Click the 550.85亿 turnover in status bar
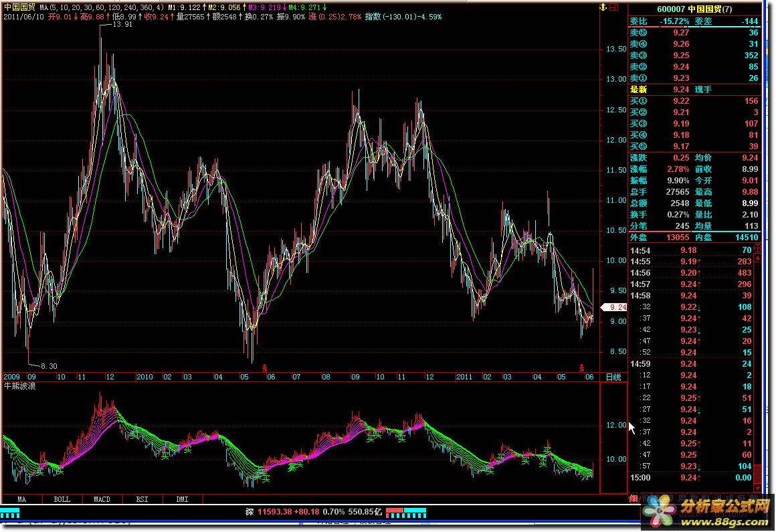This screenshot has width=776, height=532. click(x=365, y=512)
